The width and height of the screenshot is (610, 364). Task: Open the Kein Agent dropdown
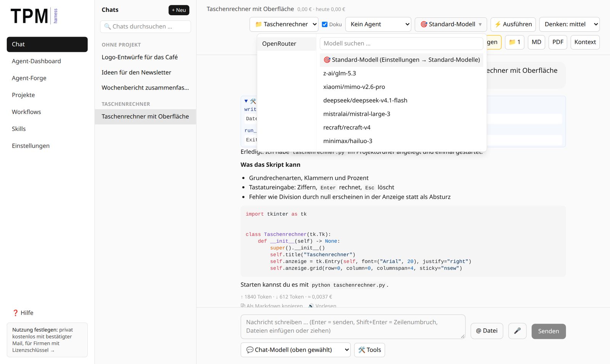click(378, 24)
